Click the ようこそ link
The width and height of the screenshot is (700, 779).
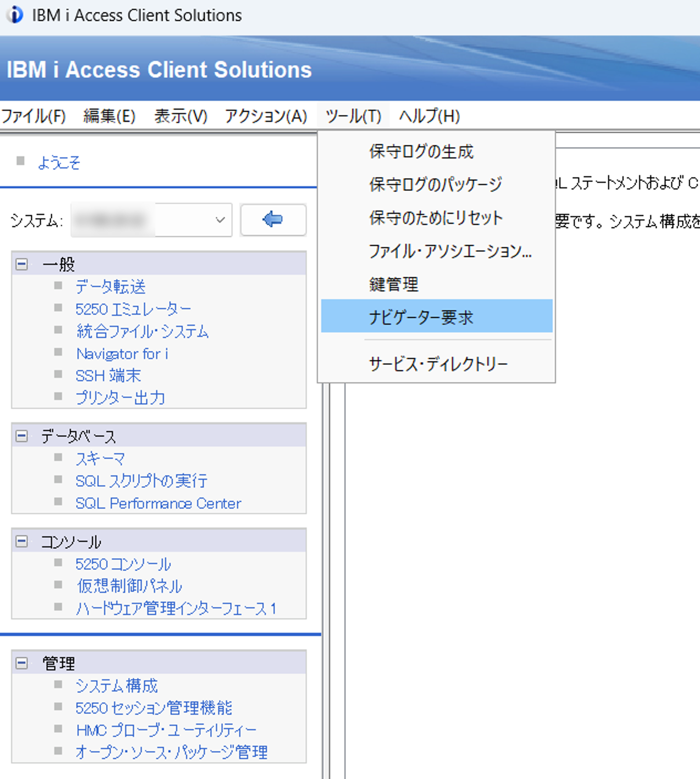(x=59, y=162)
